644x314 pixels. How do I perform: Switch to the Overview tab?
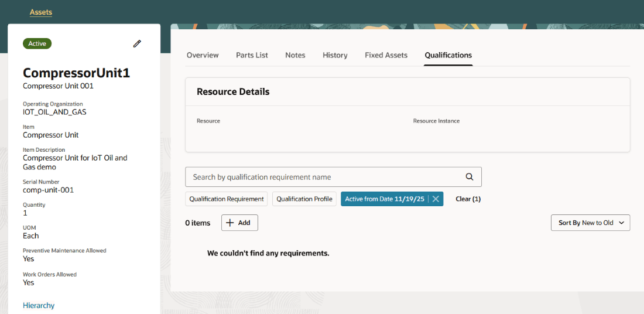[203, 55]
